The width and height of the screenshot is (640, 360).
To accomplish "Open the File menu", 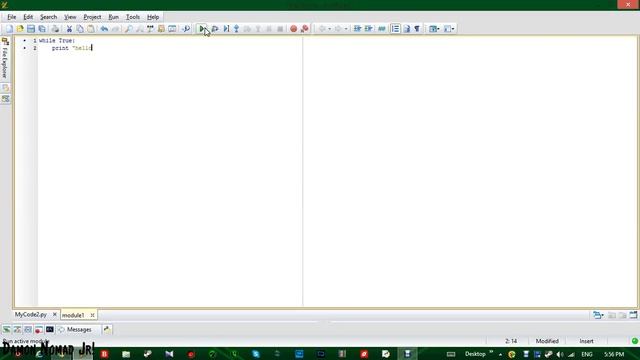I will pyautogui.click(x=11, y=17).
